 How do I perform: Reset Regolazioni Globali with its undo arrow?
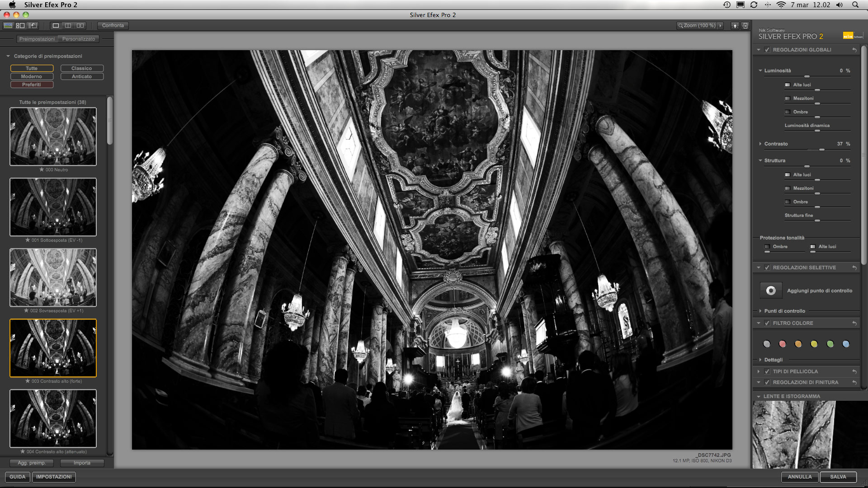pos(854,50)
